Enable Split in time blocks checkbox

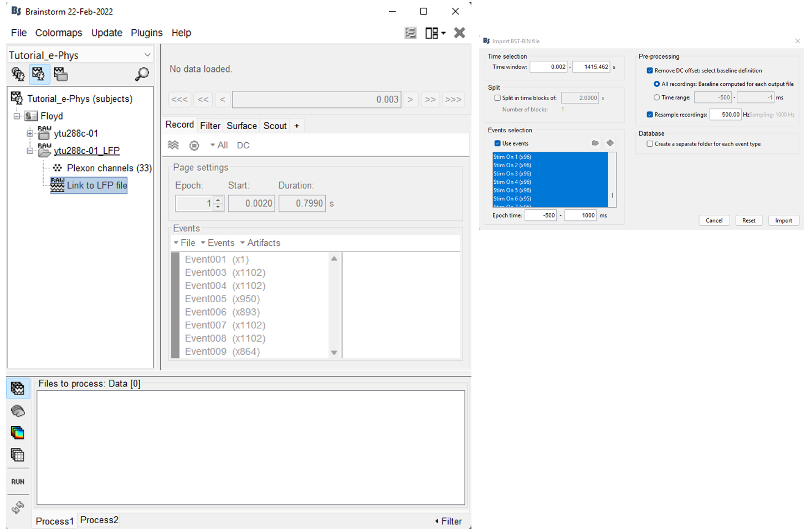497,98
